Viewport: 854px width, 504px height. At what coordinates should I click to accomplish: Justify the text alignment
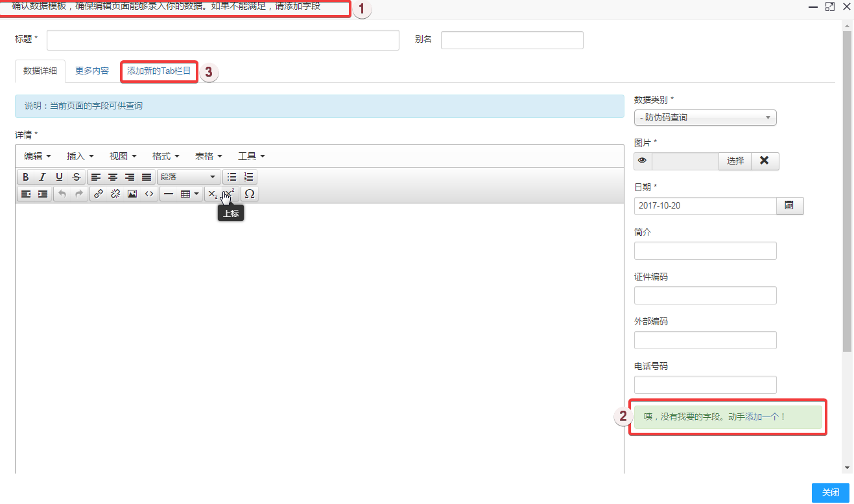(147, 177)
